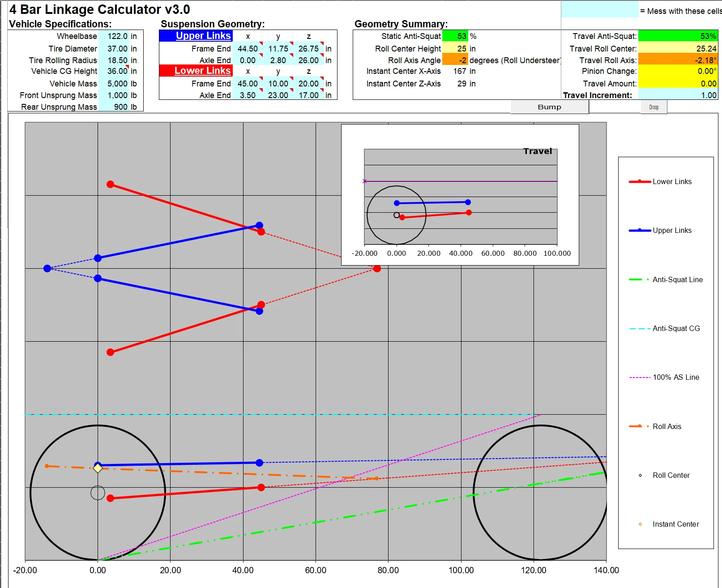Click the Travel Anti-Squat 53% green cell
Image resolution: width=722 pixels, height=588 pixels.
[678, 36]
